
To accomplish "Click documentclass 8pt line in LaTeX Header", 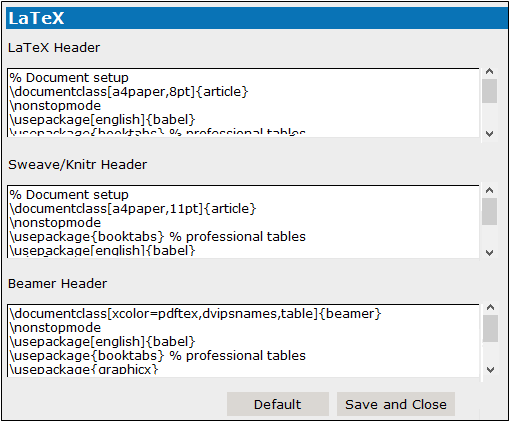I will [129, 92].
